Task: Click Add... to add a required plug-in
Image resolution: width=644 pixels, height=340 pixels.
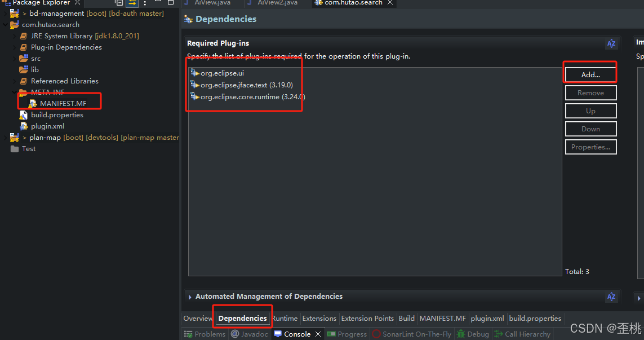Action: [x=590, y=75]
